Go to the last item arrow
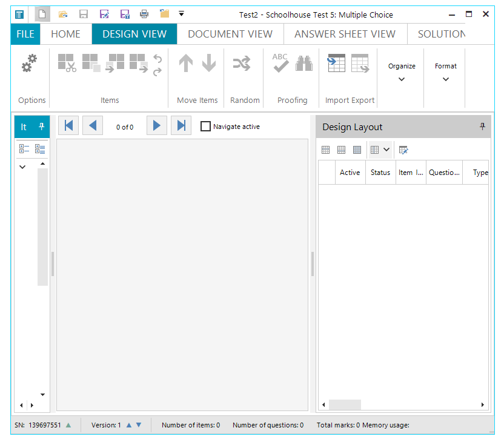This screenshot has width=504, height=445. click(181, 125)
